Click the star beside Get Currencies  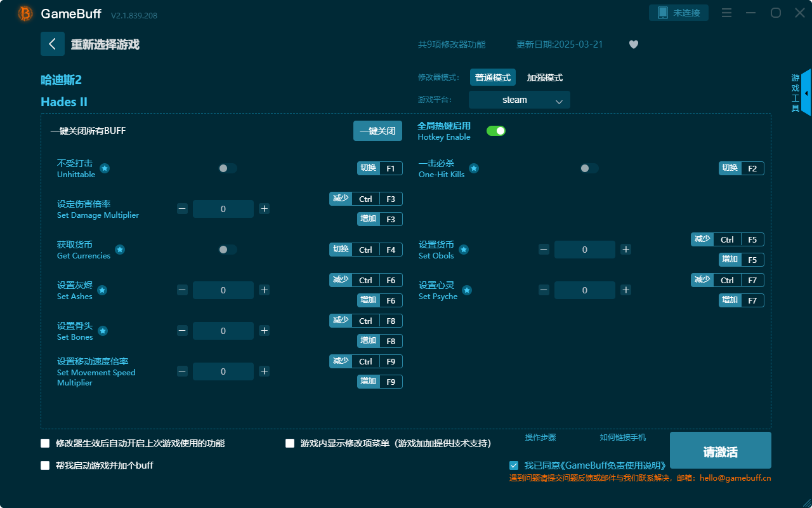120,250
